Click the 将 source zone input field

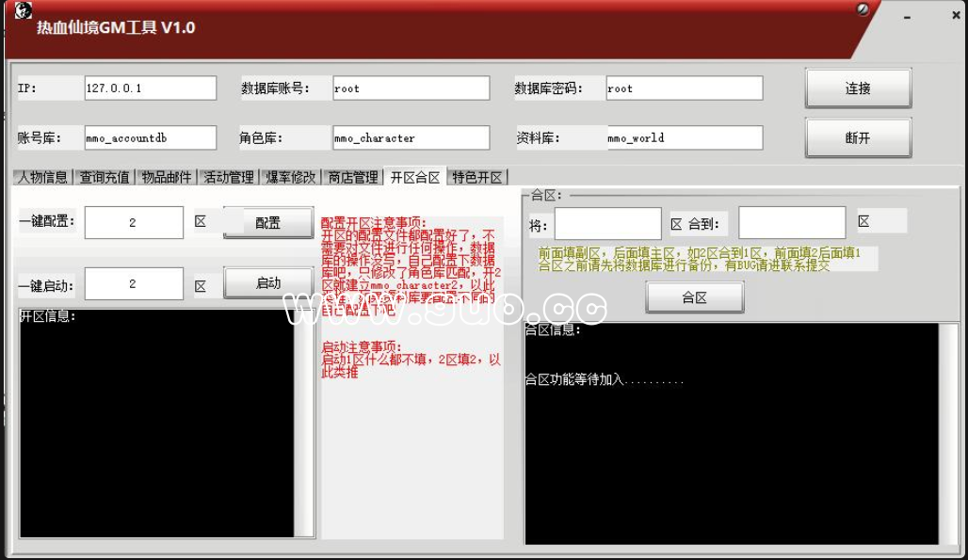point(608,223)
